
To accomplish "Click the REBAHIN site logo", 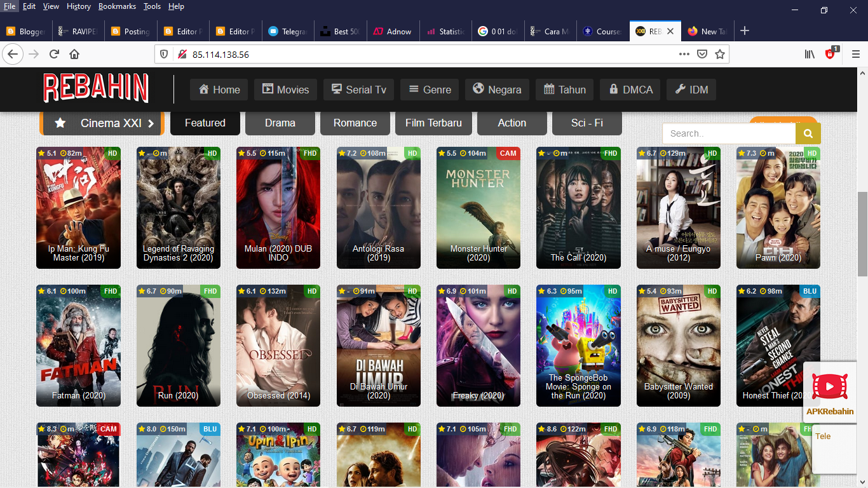I will [96, 88].
